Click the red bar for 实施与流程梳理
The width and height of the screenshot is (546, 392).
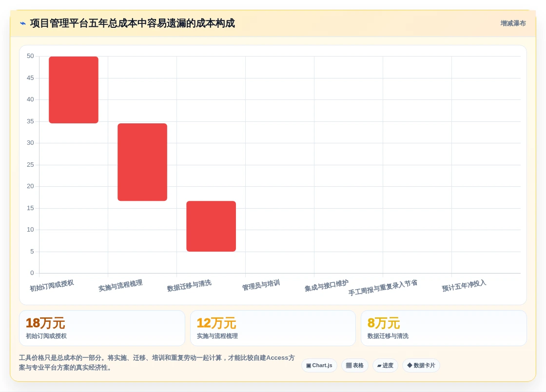point(142,162)
